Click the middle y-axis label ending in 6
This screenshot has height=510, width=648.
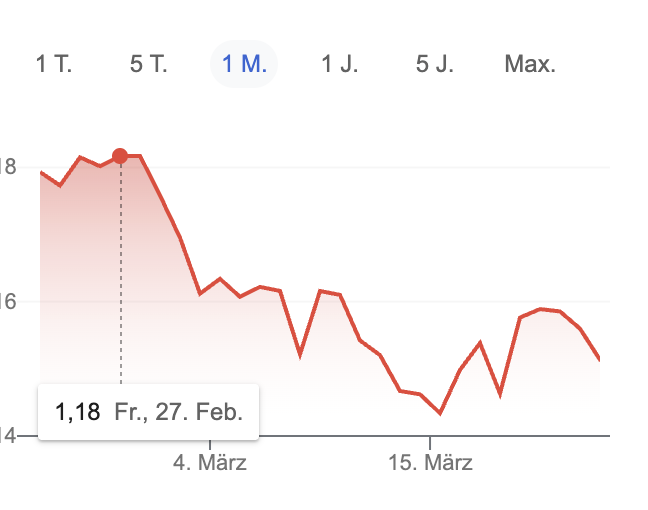pyautogui.click(x=10, y=301)
